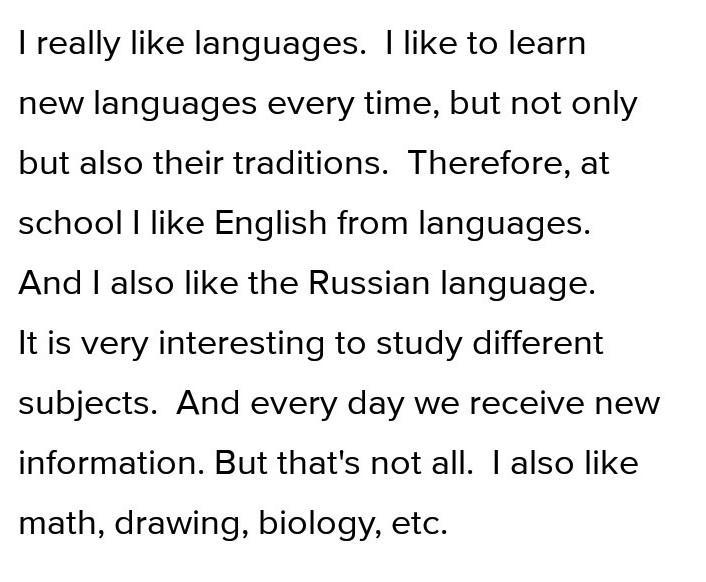
Task: Click the word "English" in the text
Action: (x=270, y=222)
